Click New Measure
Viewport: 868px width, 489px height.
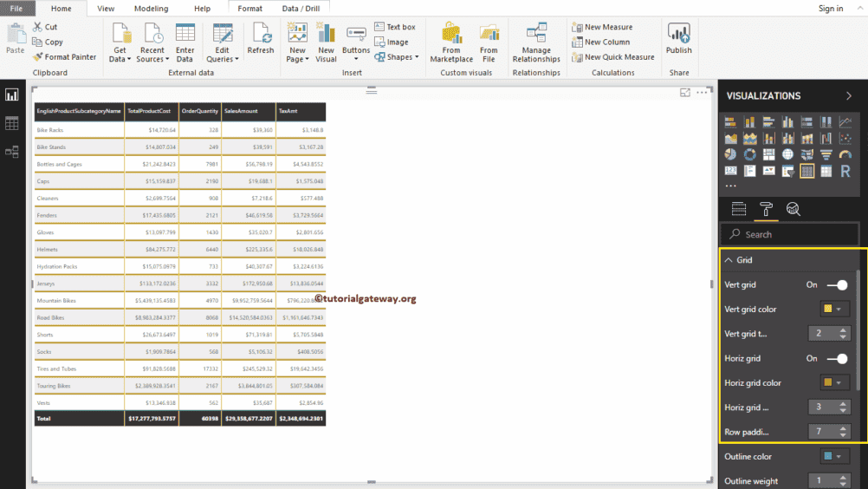602,27
